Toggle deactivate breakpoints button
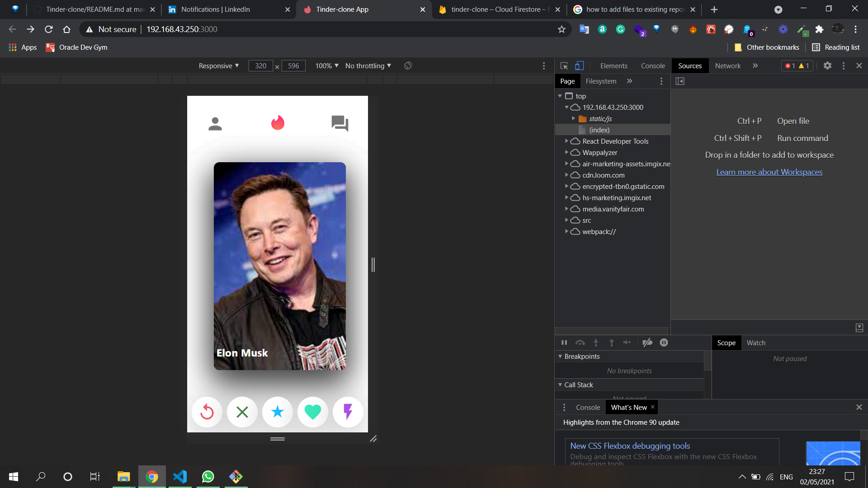 (647, 343)
